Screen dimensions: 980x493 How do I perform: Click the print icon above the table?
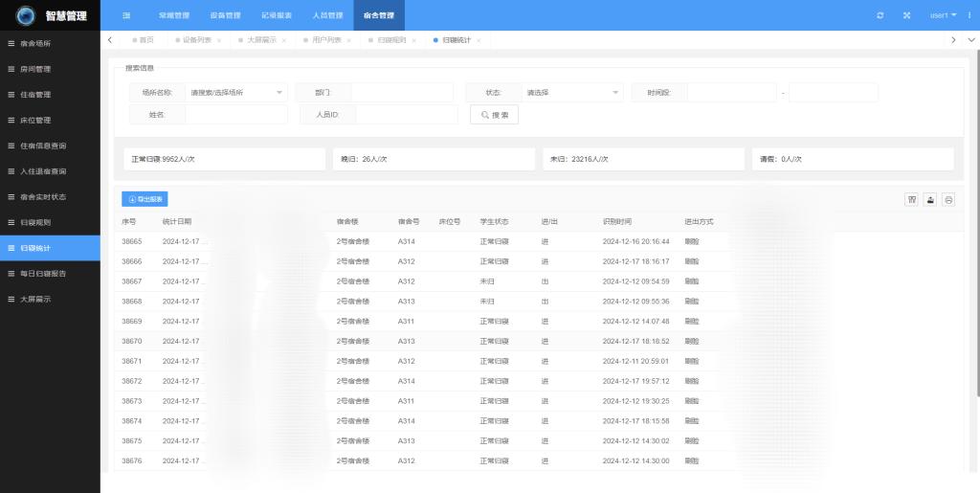point(948,199)
